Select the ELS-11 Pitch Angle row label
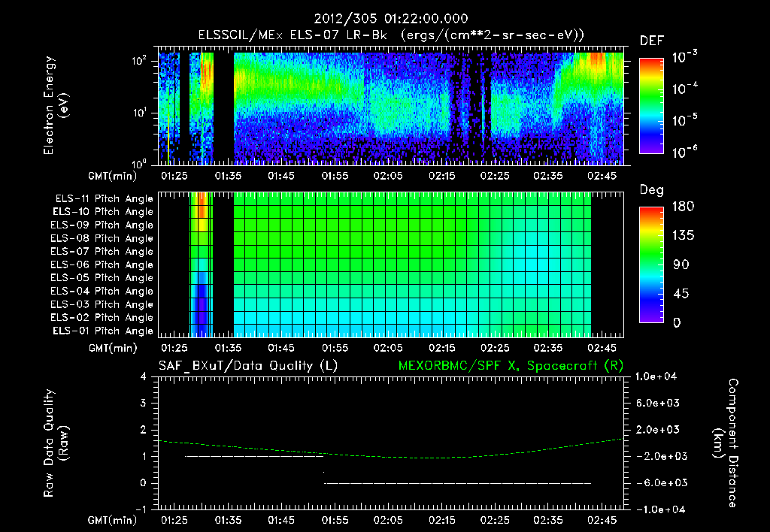This screenshot has width=770, height=532. [x=104, y=199]
